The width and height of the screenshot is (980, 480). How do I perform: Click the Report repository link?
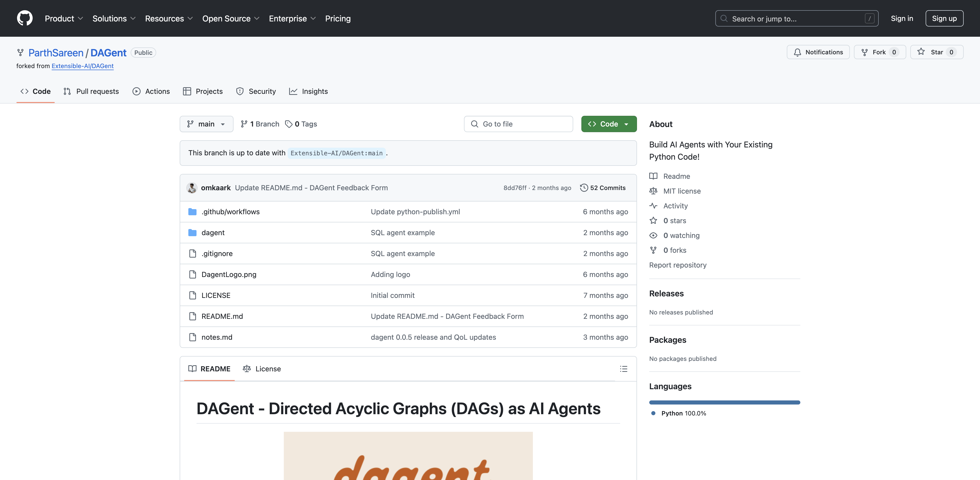678,265
